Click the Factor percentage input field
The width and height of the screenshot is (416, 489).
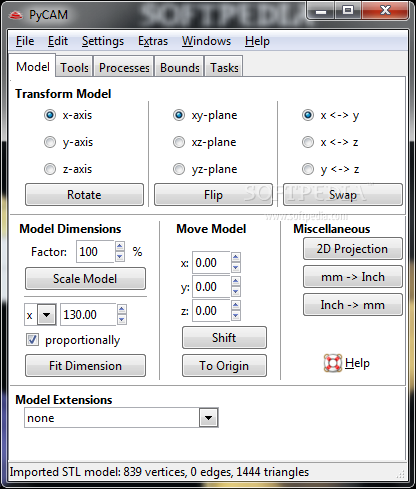pyautogui.click(x=95, y=252)
